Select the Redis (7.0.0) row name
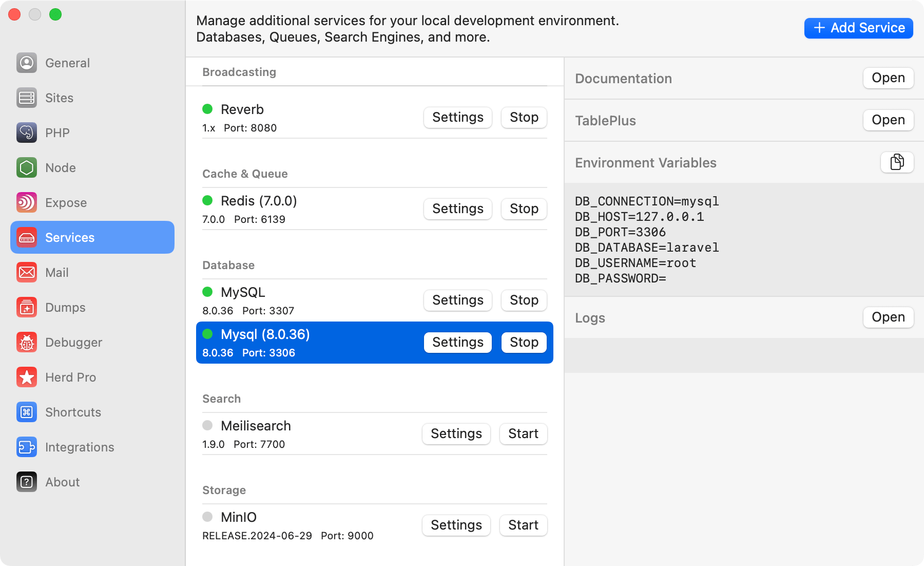This screenshot has height=566, width=924. (x=259, y=201)
